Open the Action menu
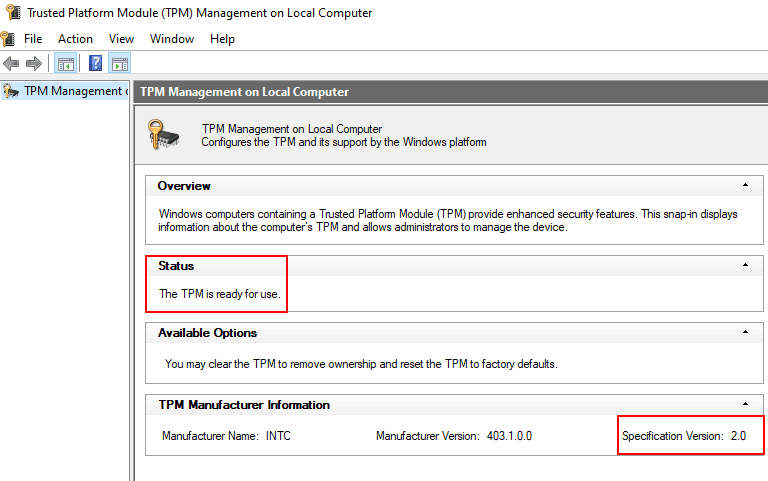This screenshot has height=481, width=768. [75, 39]
